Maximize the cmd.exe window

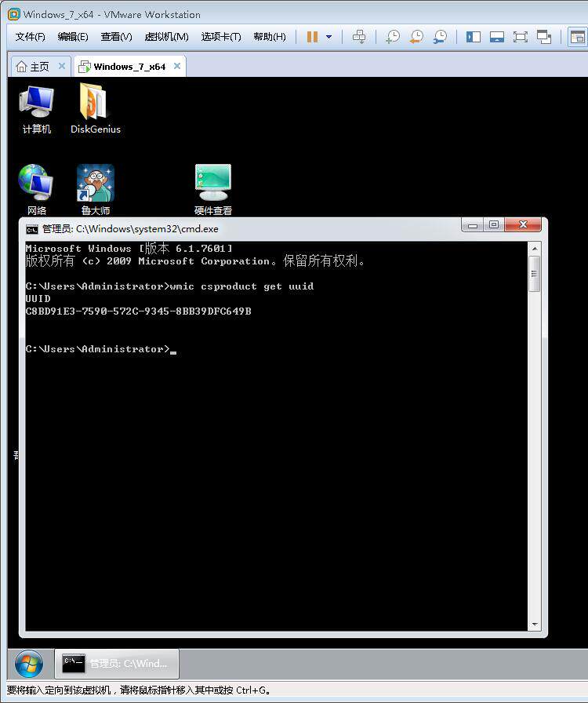coord(494,224)
